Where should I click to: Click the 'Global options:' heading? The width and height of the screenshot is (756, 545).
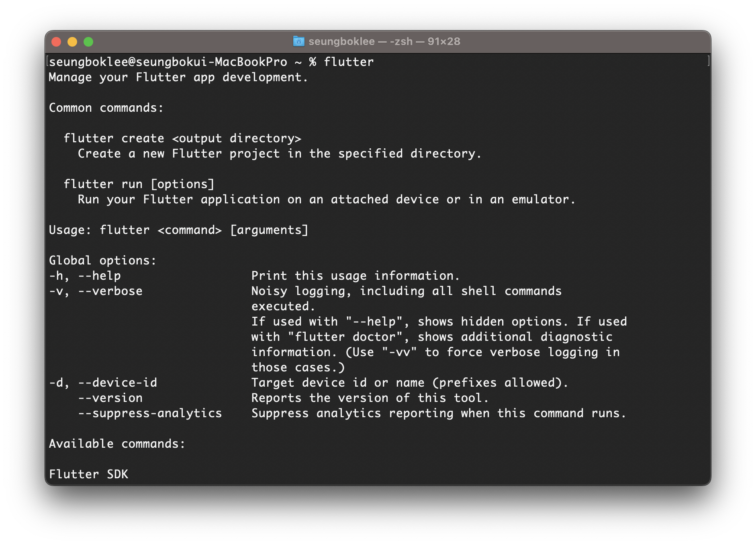point(102,260)
